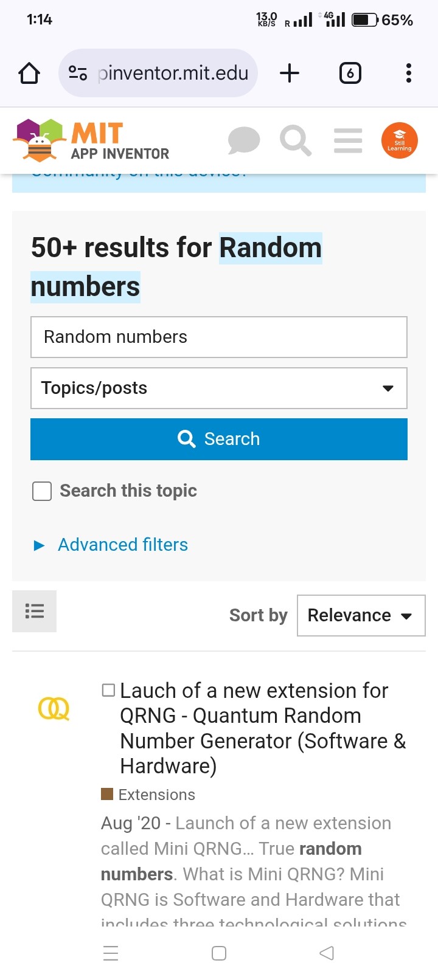Open the Topics/posts dropdown
Image resolution: width=438 pixels, height=980 pixels.
click(219, 388)
